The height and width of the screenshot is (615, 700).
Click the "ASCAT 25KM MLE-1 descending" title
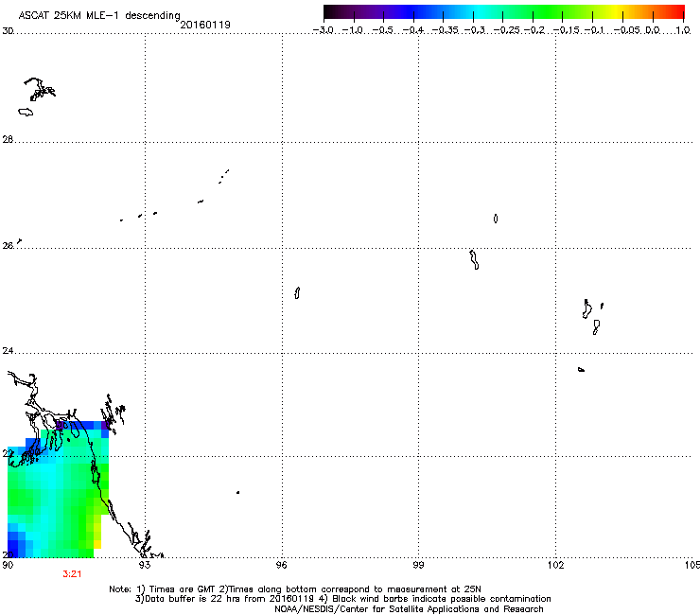(x=99, y=16)
